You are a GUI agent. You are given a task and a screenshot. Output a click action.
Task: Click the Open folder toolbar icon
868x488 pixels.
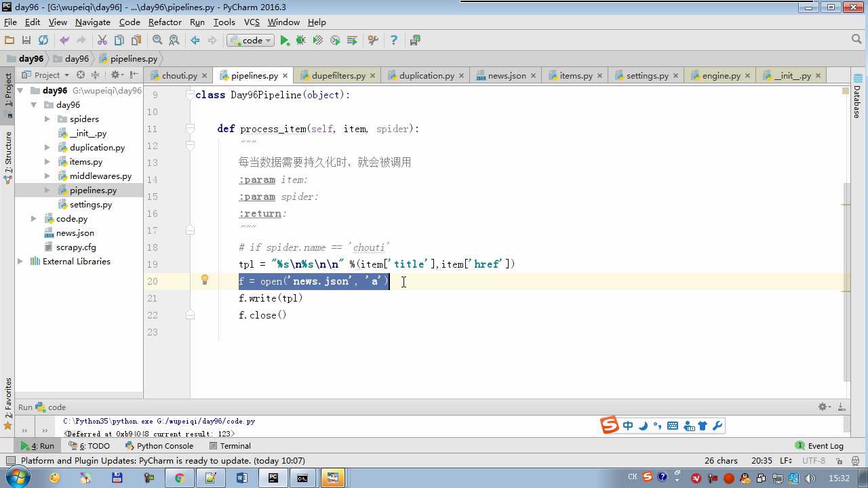point(9,41)
